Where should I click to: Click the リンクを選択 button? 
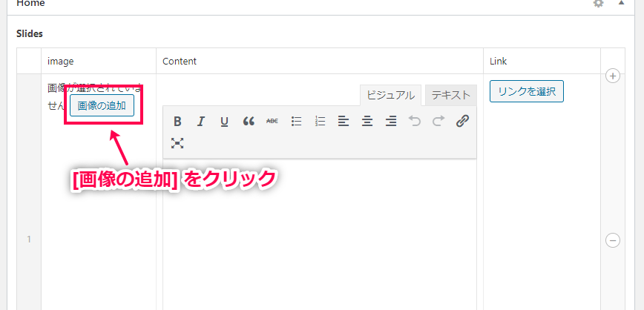(x=527, y=91)
